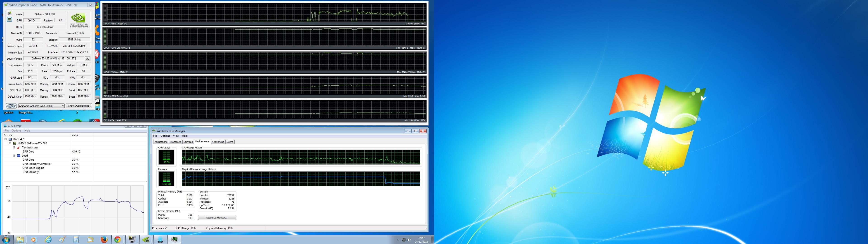Click the Temperature value 43 °C in Inspector

(30, 65)
